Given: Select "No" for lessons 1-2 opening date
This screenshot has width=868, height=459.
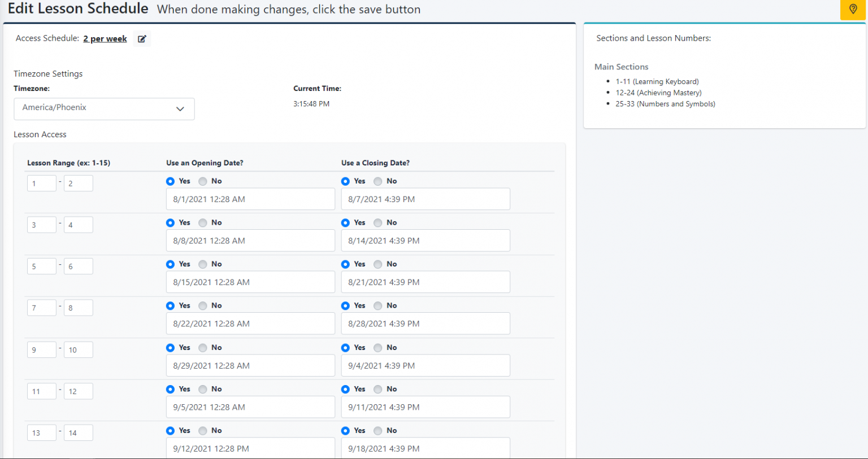Looking at the screenshot, I should (202, 181).
